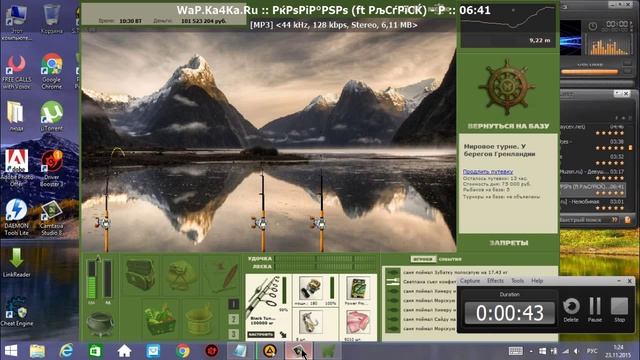This screenshot has width=640, height=360.
Task: Select rod slot 1
Action: coord(233,304)
